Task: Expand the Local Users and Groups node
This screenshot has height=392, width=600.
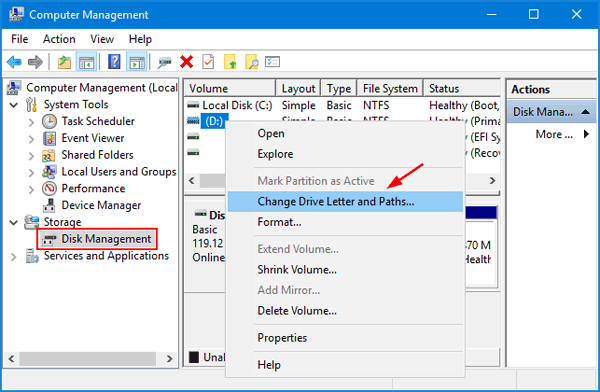Action: 31,172
